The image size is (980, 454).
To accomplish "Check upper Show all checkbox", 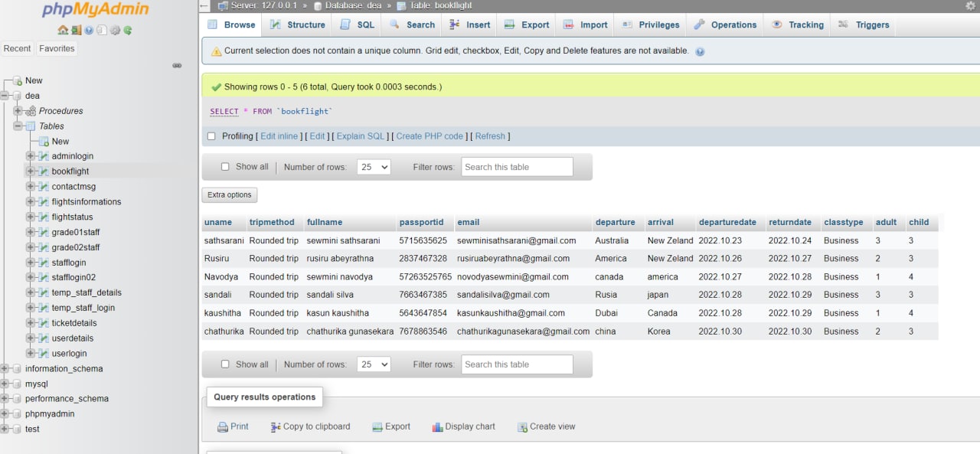I will coord(225,167).
